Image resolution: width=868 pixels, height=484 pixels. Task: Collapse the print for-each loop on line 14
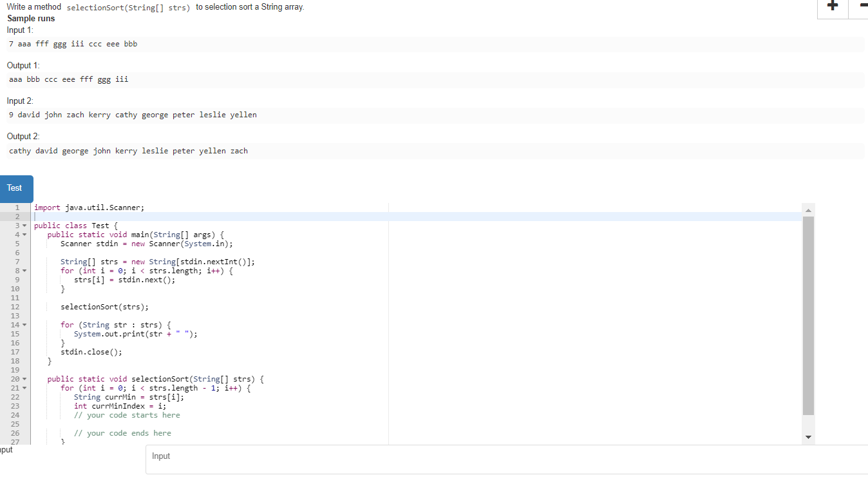24,325
